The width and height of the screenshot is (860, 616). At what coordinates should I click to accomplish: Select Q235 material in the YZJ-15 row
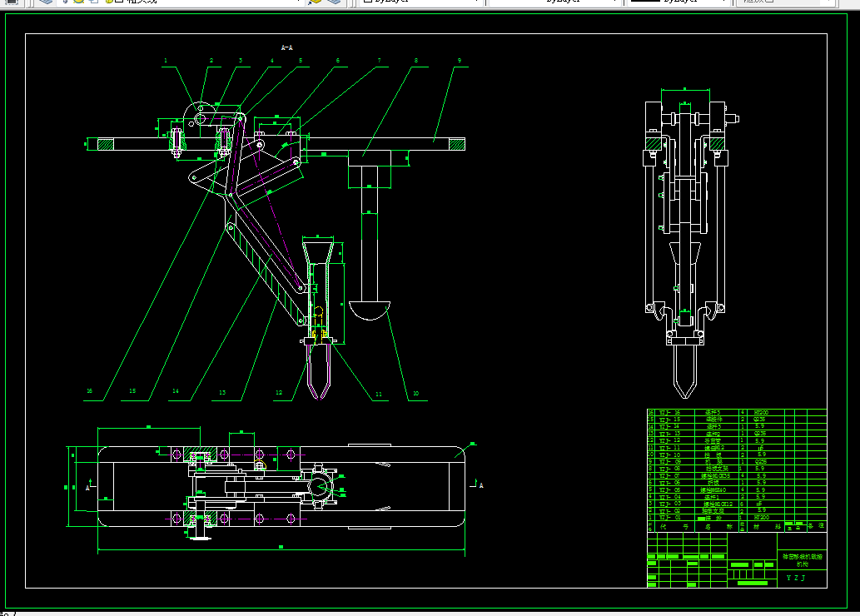pyautogui.click(x=759, y=420)
